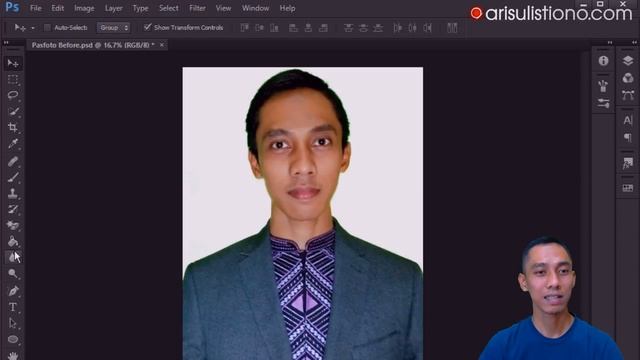This screenshot has width=640, height=360.
Task: Open the Character panel icon
Action: 628,120
